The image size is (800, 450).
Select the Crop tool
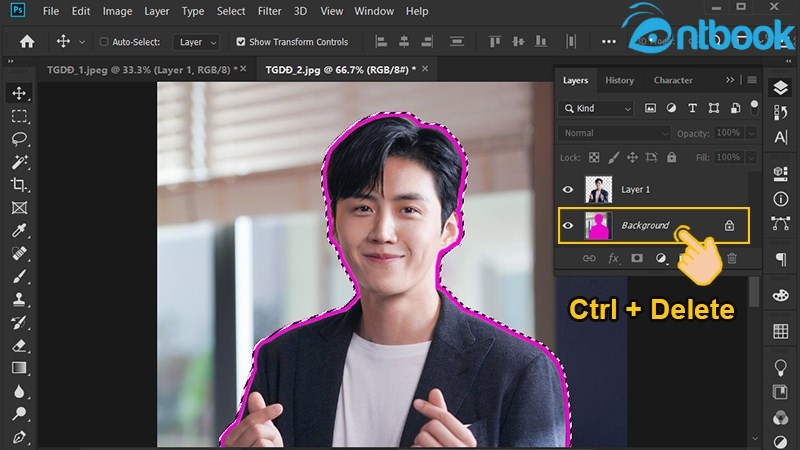[x=19, y=185]
